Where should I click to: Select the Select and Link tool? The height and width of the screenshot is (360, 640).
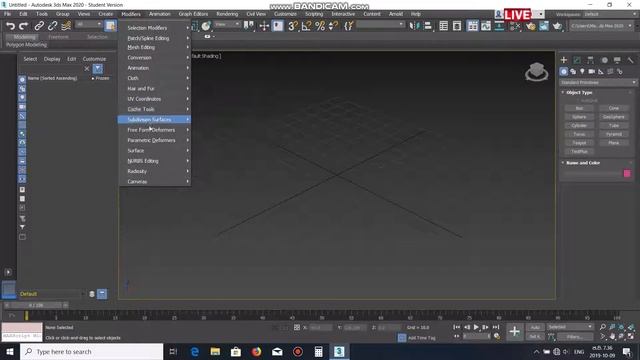(x=39, y=26)
